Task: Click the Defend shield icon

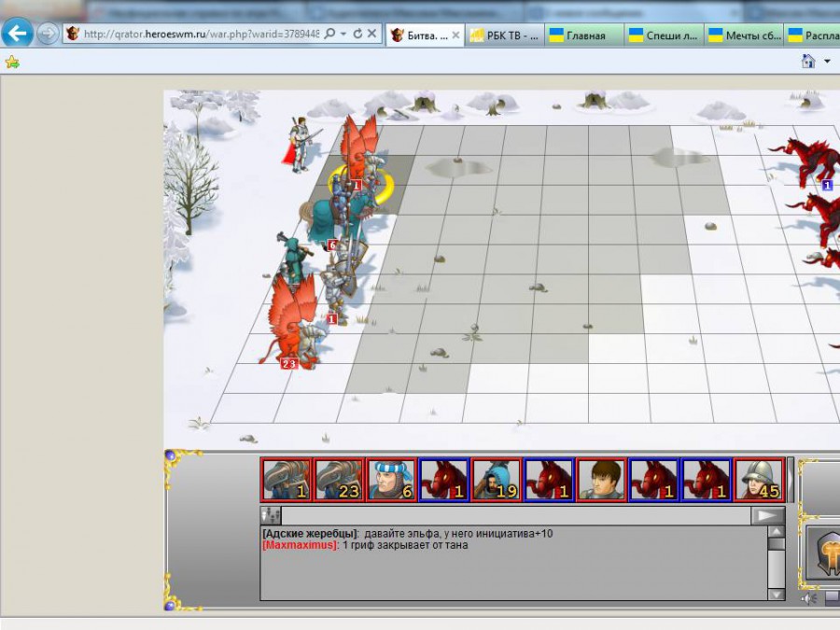Action: coord(825,553)
